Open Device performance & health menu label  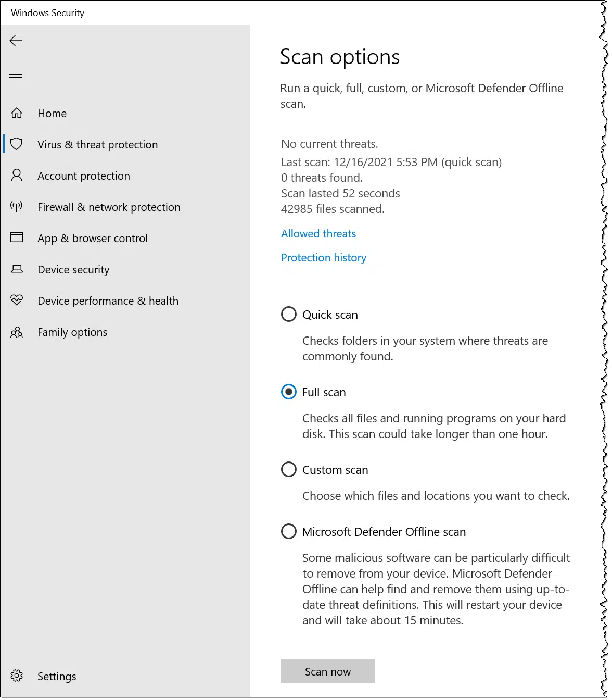coord(108,301)
